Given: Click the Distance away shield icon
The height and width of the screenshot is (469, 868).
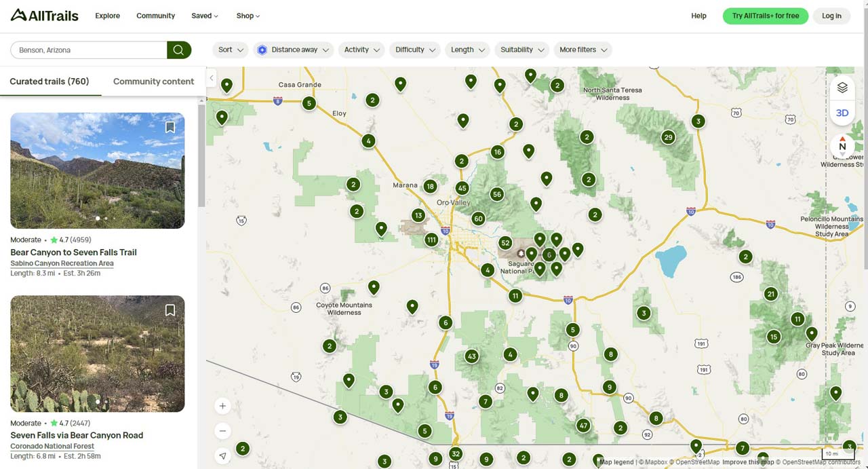Looking at the screenshot, I should coord(262,50).
